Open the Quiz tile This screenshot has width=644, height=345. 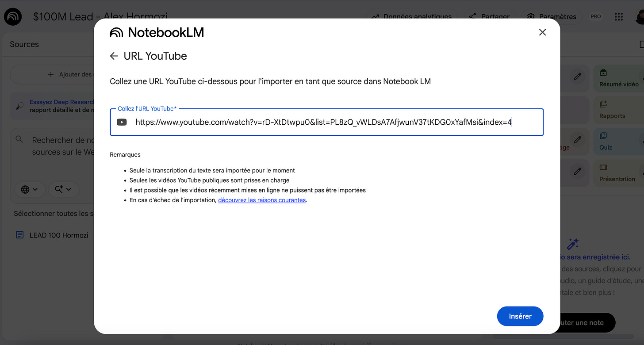(x=619, y=142)
